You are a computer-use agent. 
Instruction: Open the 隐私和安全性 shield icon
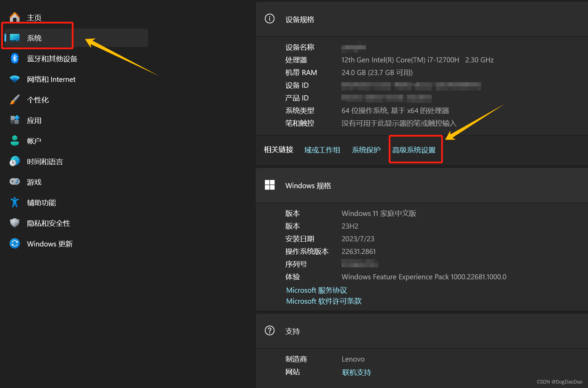tap(14, 223)
